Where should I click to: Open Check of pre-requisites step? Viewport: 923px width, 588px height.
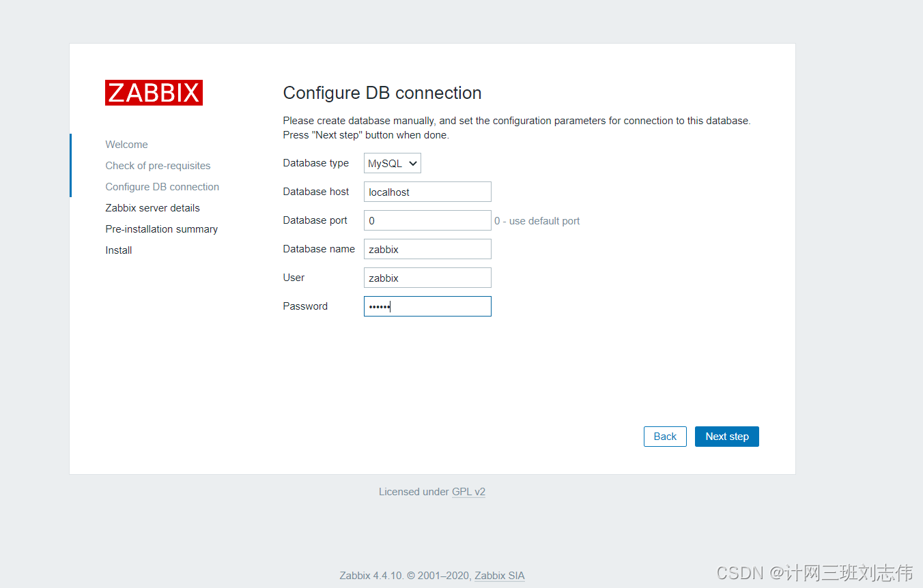(158, 166)
